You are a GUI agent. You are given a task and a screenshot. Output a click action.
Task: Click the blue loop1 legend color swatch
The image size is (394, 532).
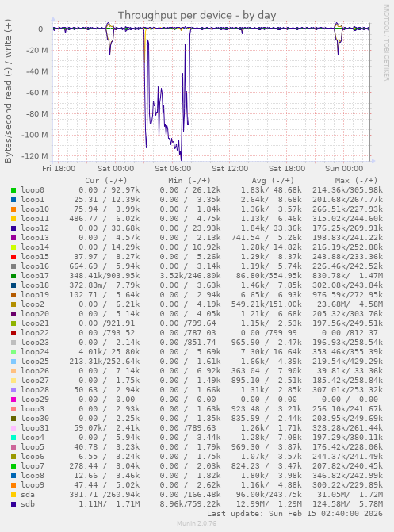[x=13, y=200]
